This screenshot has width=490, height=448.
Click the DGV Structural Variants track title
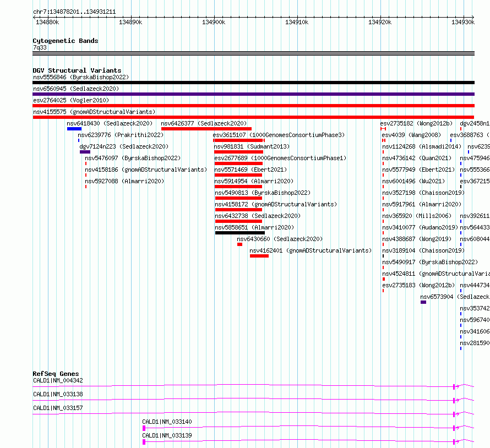pos(77,70)
